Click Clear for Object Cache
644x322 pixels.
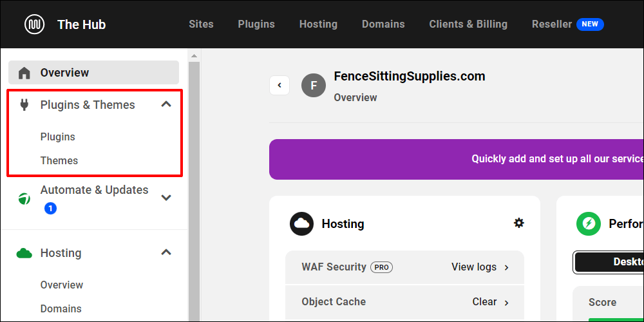tap(485, 302)
